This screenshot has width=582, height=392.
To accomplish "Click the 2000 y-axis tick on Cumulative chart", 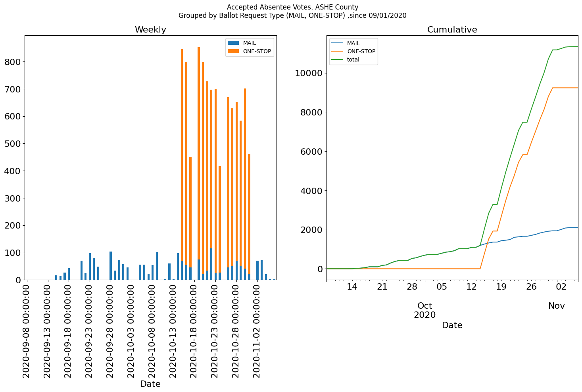I will (311, 230).
